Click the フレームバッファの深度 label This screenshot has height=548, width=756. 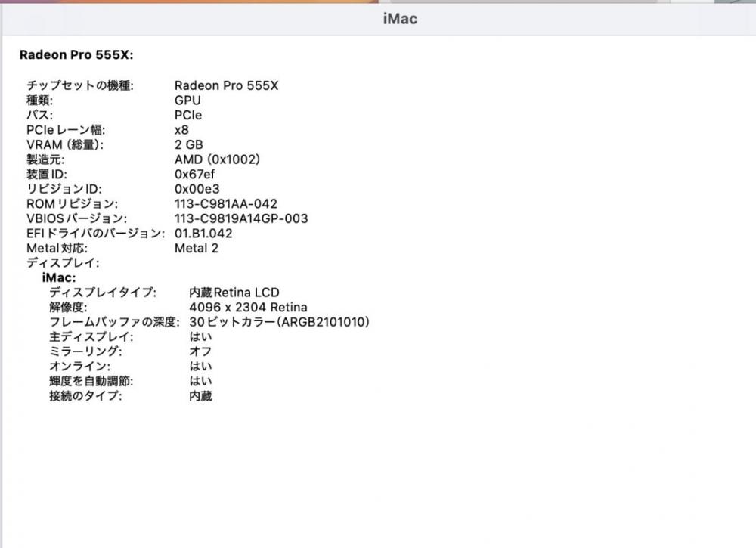(114, 323)
